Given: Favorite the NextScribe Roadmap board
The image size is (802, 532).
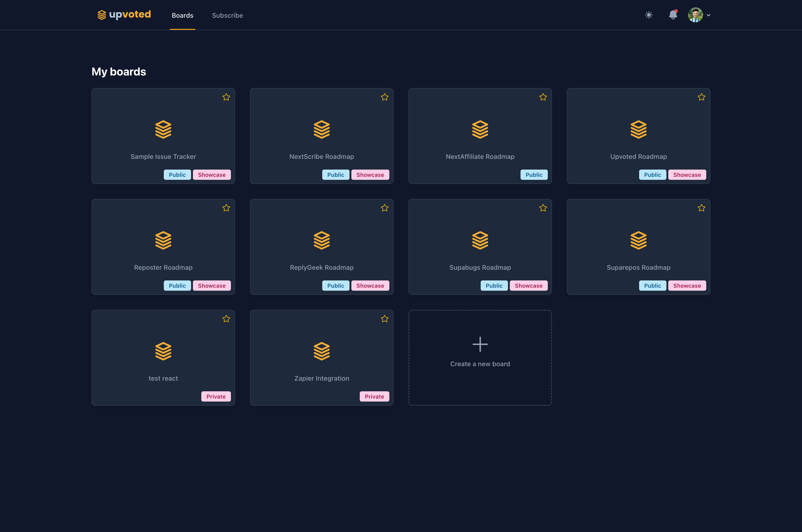Looking at the screenshot, I should point(384,97).
